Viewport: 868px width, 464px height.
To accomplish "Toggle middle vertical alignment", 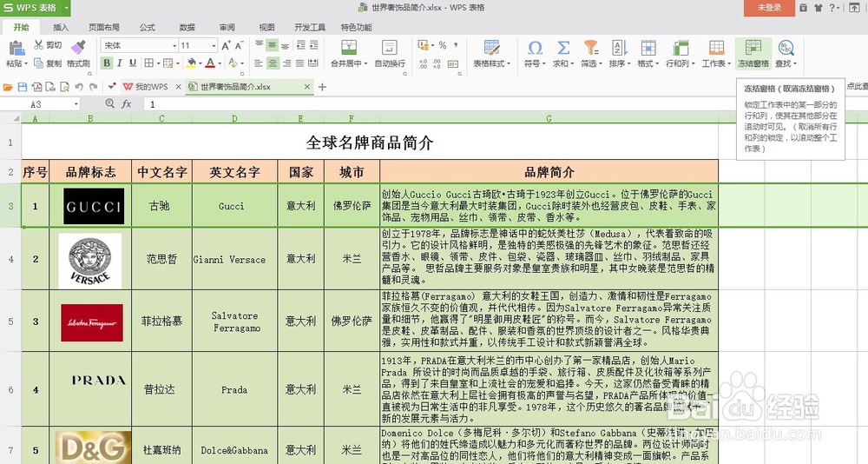I will pyautogui.click(x=272, y=45).
